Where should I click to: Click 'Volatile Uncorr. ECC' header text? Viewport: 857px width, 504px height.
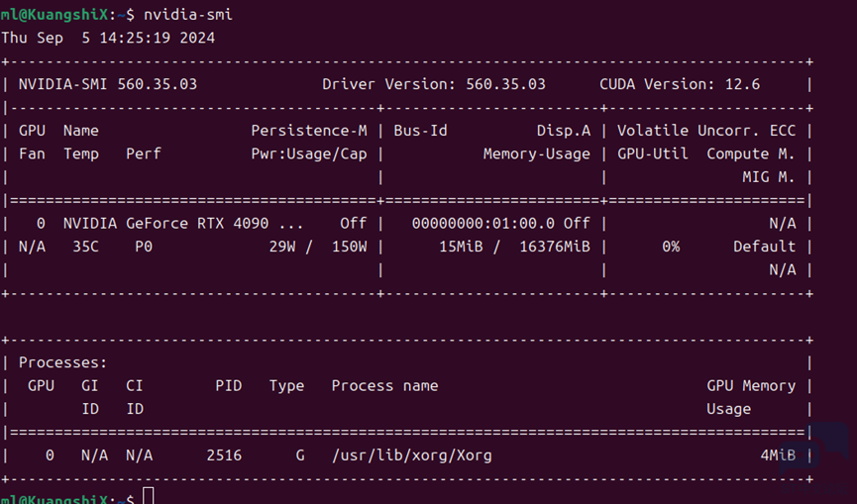click(x=706, y=131)
